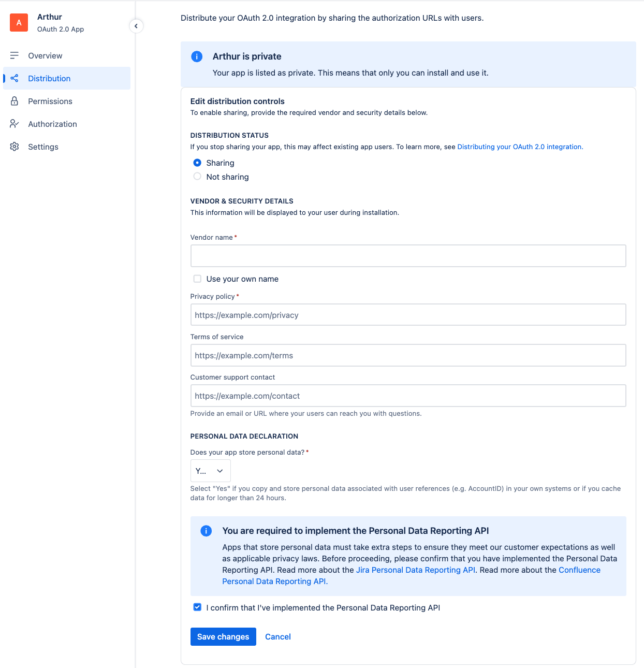Click the Settings gear icon

tap(14, 147)
